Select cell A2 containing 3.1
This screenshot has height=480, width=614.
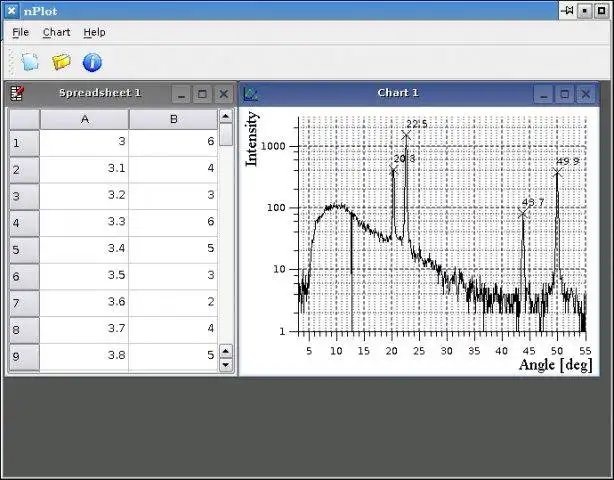point(84,170)
